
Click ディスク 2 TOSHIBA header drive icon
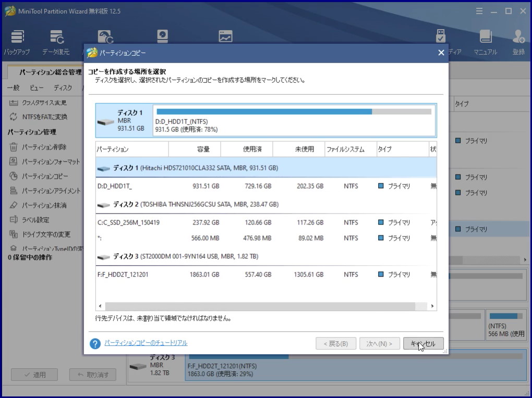point(103,205)
